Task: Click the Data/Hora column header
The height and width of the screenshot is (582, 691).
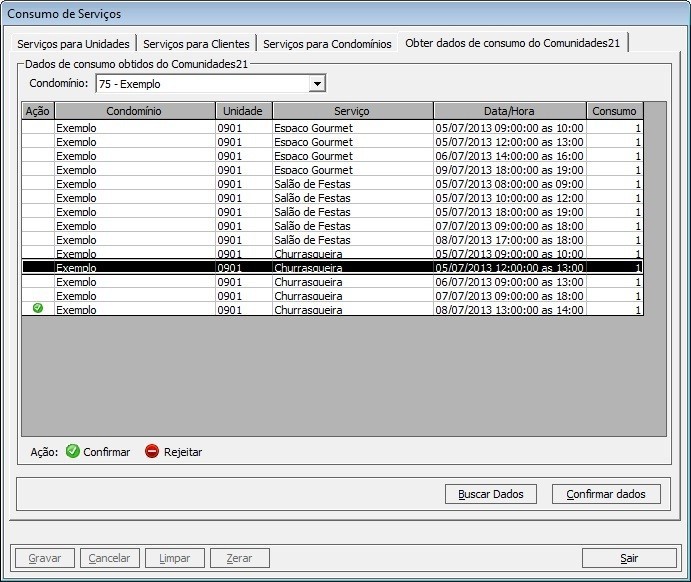Action: pos(509,111)
